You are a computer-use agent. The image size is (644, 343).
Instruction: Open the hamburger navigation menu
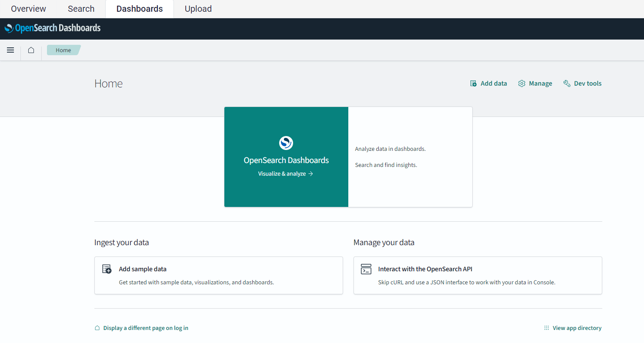(10, 50)
